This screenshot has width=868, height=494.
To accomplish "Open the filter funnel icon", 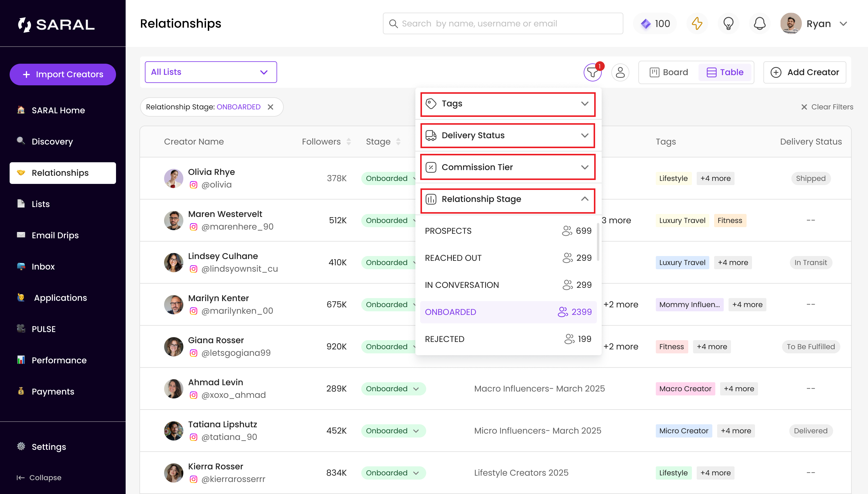I will click(x=592, y=72).
